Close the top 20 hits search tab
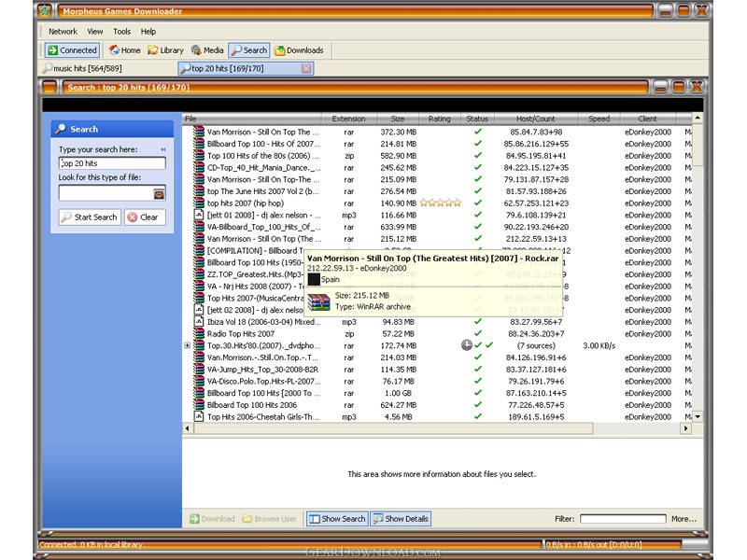The image size is (747, 560). 306,68
